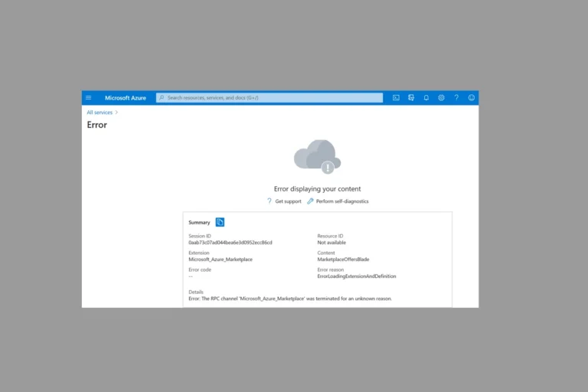Select the Session ID value text
Viewport: 588px width, 392px height.
click(230, 243)
